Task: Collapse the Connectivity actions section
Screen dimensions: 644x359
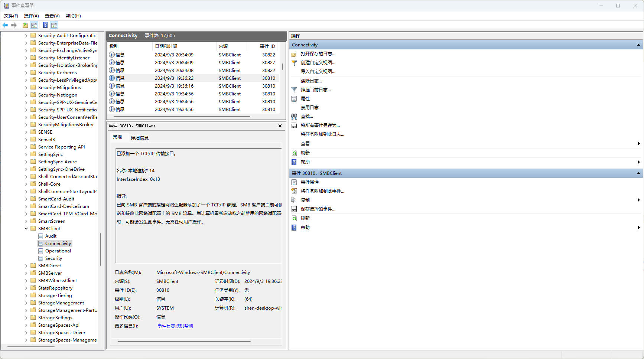Action: (638, 45)
